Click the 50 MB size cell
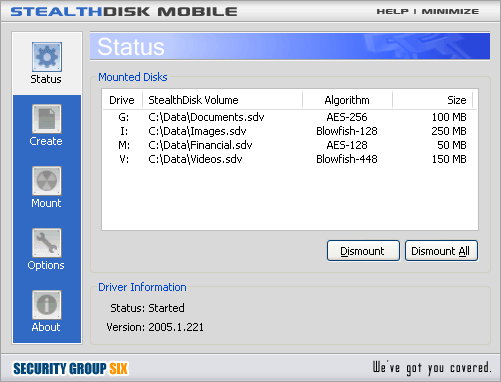Screen dimensions: 501x382 452,145
